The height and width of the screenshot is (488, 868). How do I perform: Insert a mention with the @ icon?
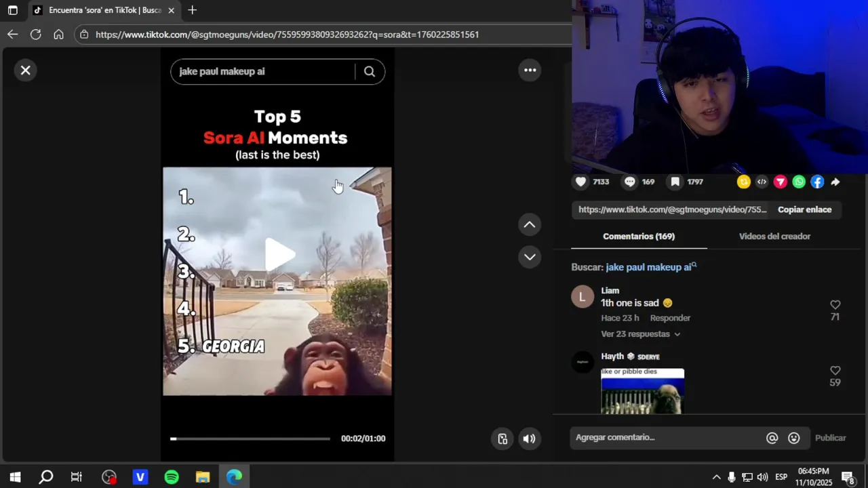(772, 438)
